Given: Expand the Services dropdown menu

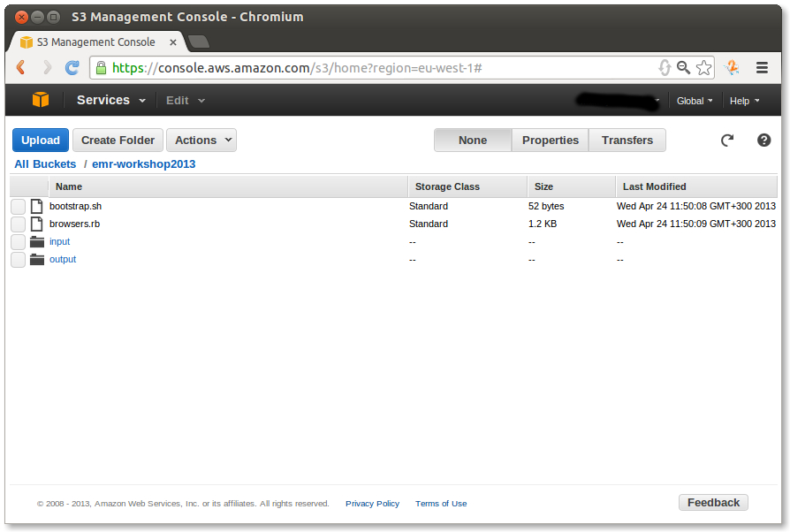Looking at the screenshot, I should (x=110, y=100).
